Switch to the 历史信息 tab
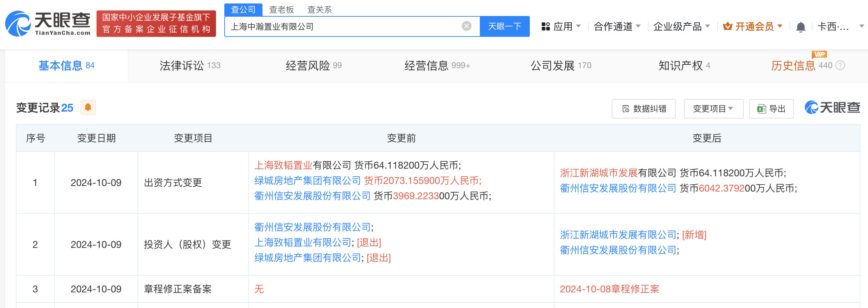Viewport: 868px width, 308px height. point(801,65)
